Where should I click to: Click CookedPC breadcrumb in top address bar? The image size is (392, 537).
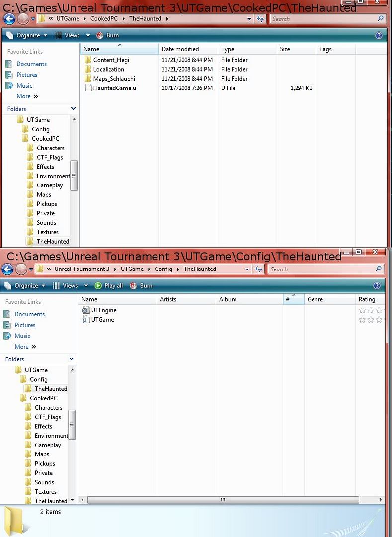(x=104, y=19)
